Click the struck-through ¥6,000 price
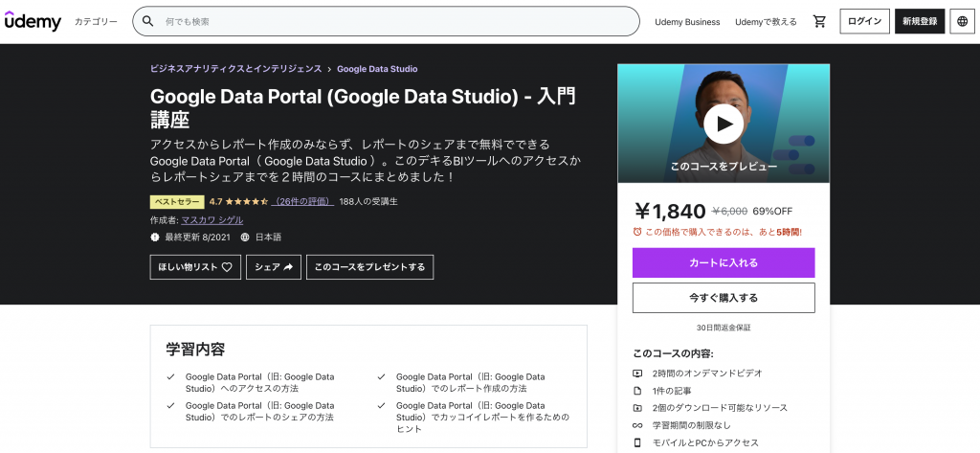Viewport: 980px width, 453px height. 730,212
